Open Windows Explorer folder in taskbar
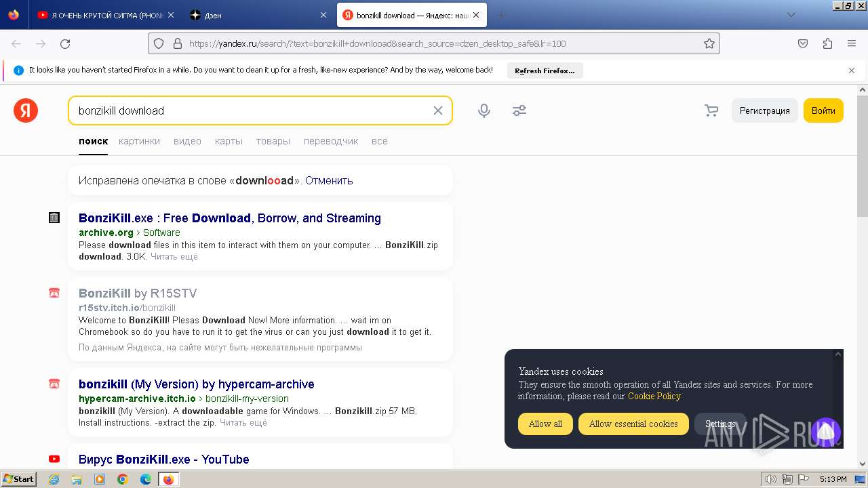The width and height of the screenshot is (868, 488). point(77,479)
